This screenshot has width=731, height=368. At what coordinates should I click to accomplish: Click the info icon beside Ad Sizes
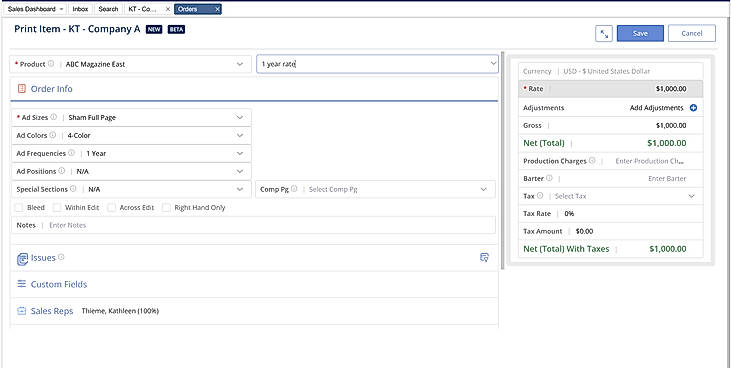coord(54,117)
